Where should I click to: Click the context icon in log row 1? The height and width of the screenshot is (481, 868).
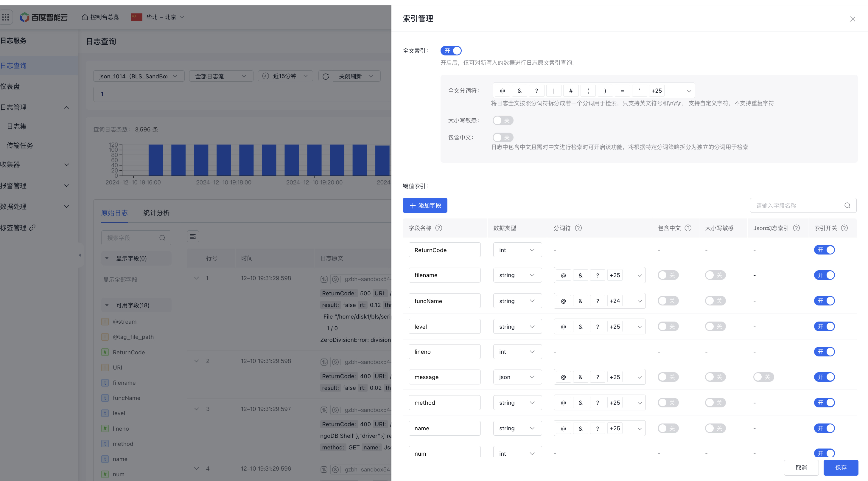coord(324,279)
